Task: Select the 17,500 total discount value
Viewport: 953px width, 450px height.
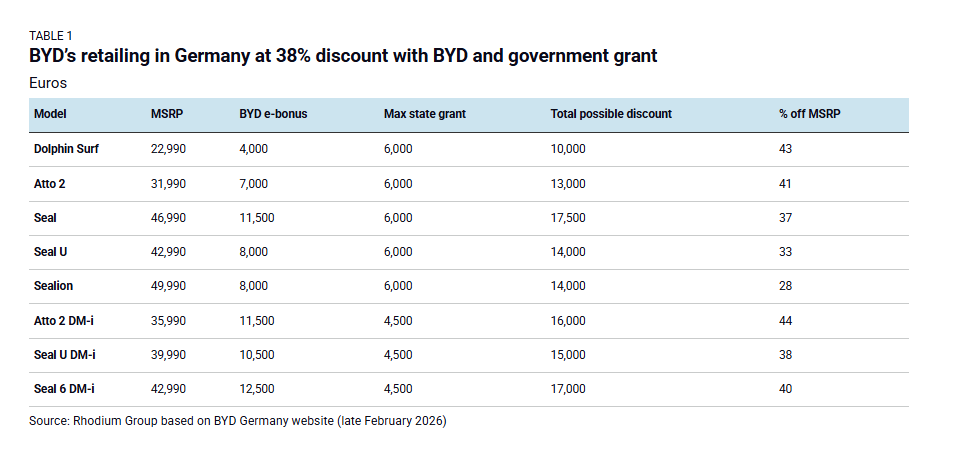Action: click(x=568, y=218)
